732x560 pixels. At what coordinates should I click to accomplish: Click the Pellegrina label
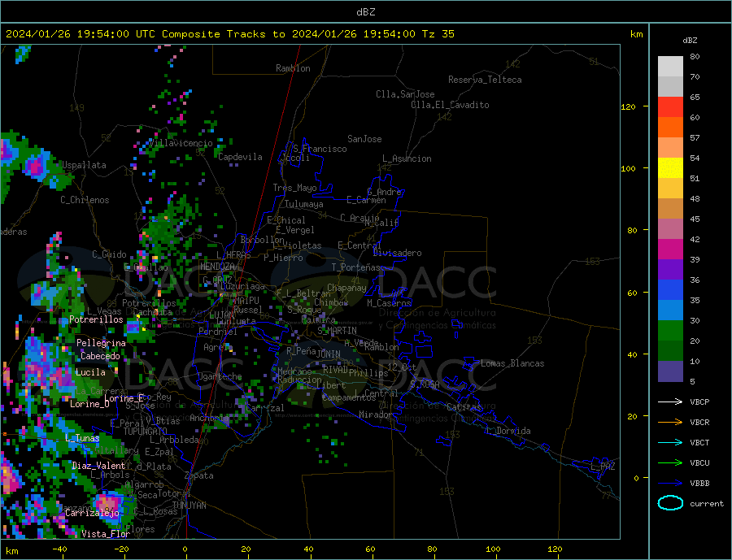[102, 343]
